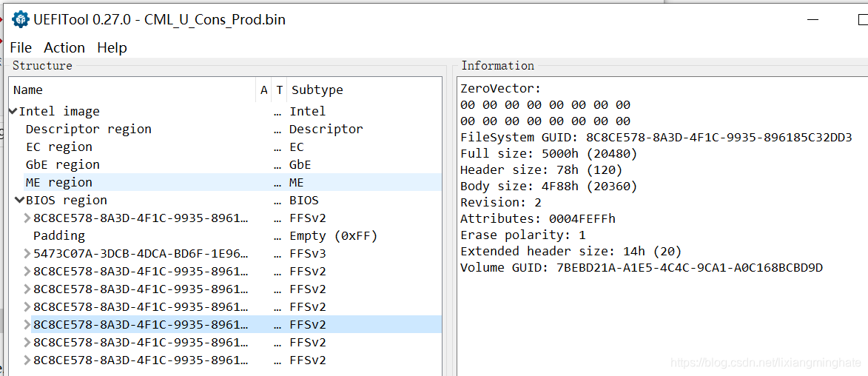Click the FFSv3 subtype cell

pyautogui.click(x=308, y=254)
